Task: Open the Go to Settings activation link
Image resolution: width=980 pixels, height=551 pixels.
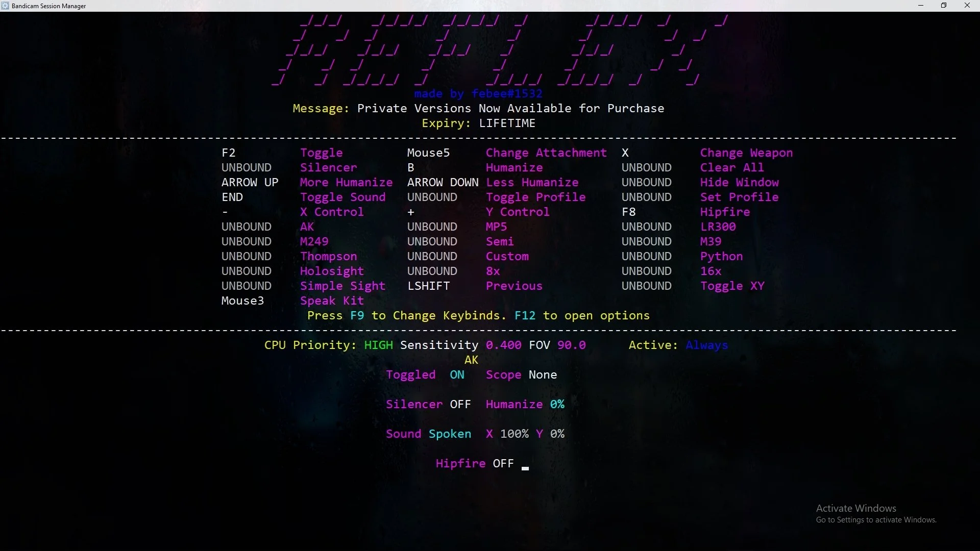Action: (875, 519)
